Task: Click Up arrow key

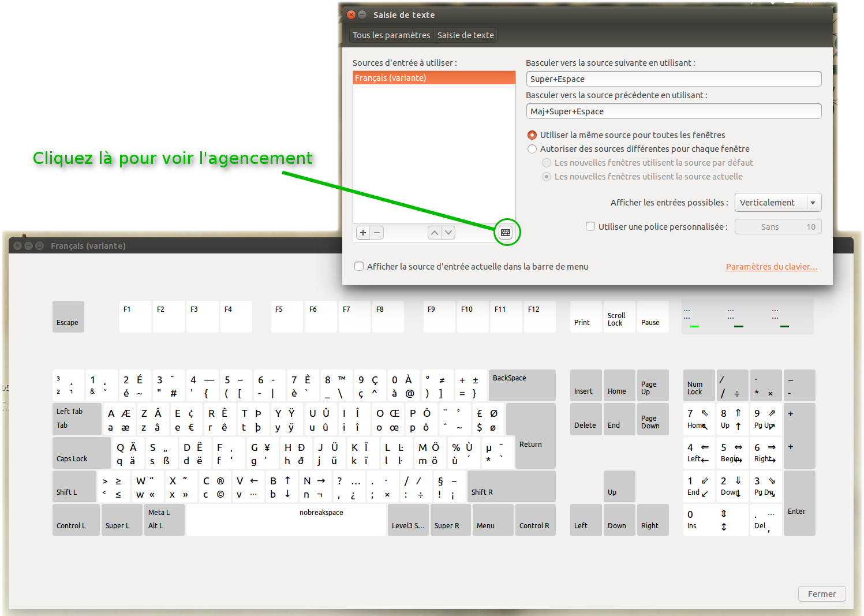Action: point(619,486)
